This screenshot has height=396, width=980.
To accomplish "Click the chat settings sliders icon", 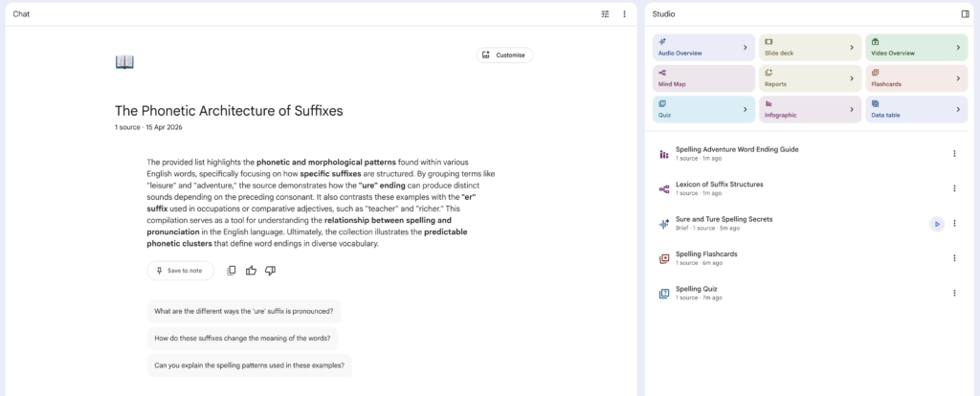I will pyautogui.click(x=605, y=14).
